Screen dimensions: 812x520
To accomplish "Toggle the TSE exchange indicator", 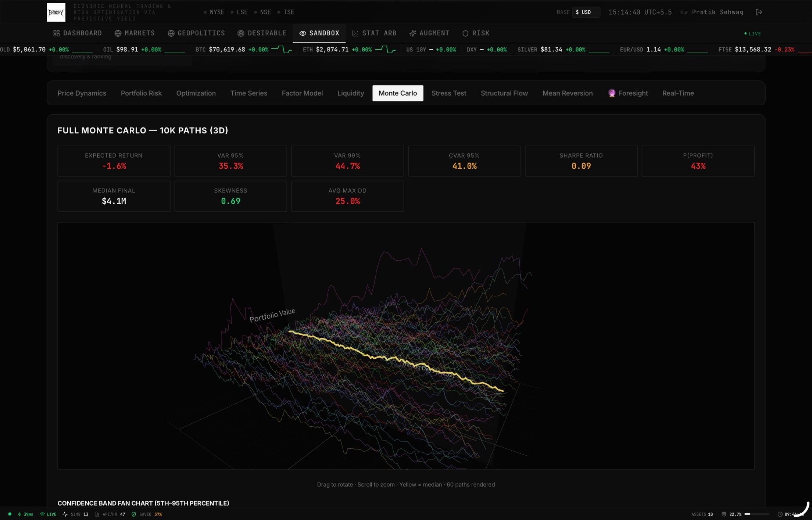I will point(286,12).
